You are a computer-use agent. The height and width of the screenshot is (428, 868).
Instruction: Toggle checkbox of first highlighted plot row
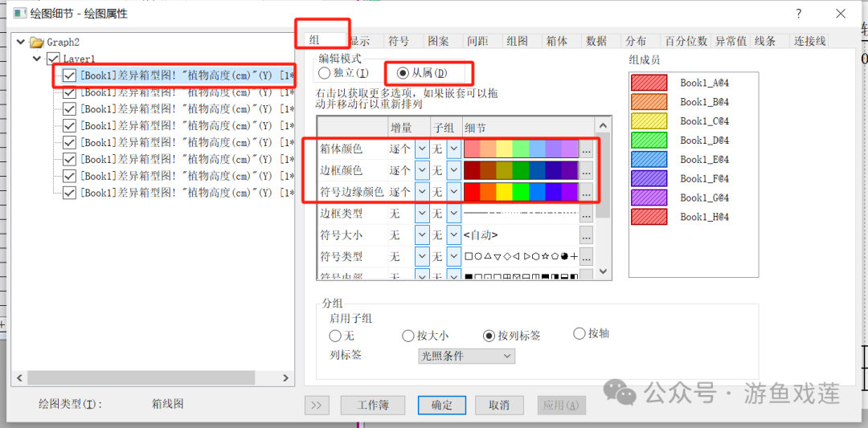pos(70,75)
